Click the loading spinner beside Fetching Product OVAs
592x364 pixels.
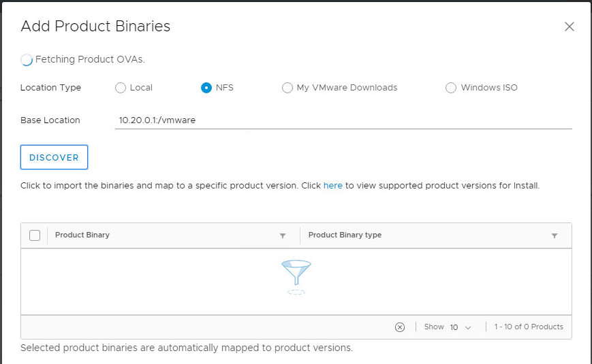tap(27, 60)
